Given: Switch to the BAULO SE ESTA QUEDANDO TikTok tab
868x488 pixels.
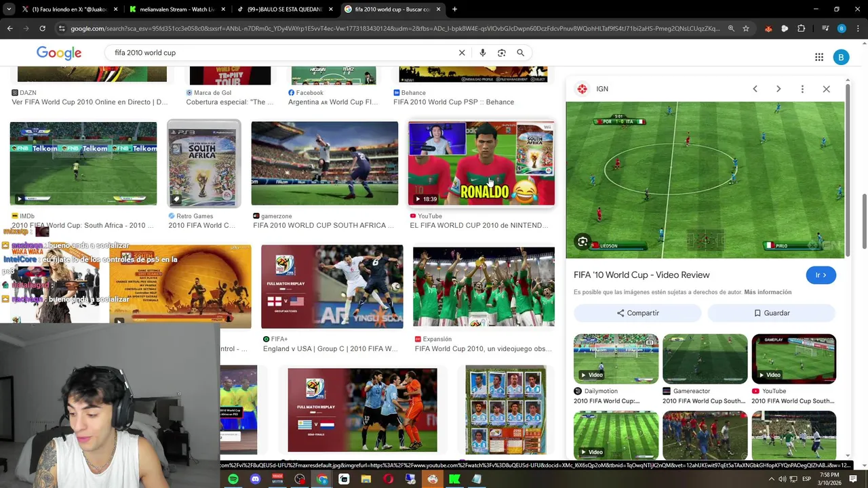Looking at the screenshot, I should (x=284, y=9).
